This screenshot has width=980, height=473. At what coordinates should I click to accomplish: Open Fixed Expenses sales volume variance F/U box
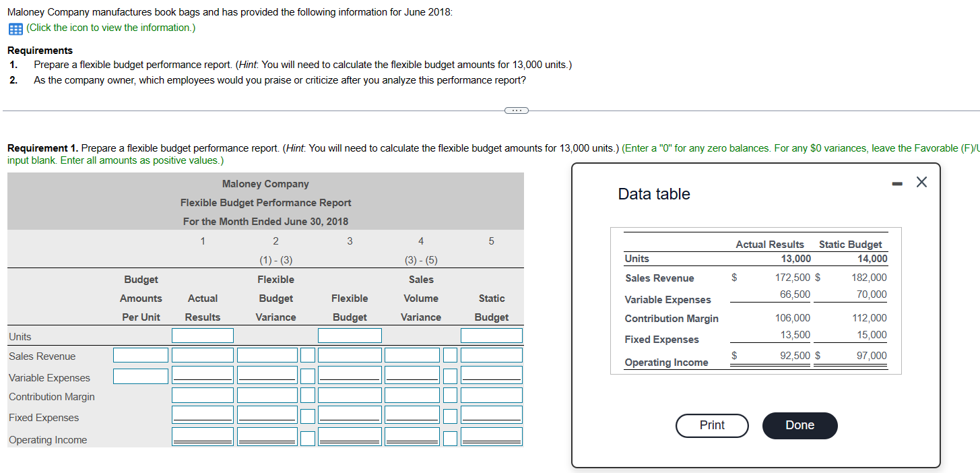450,416
